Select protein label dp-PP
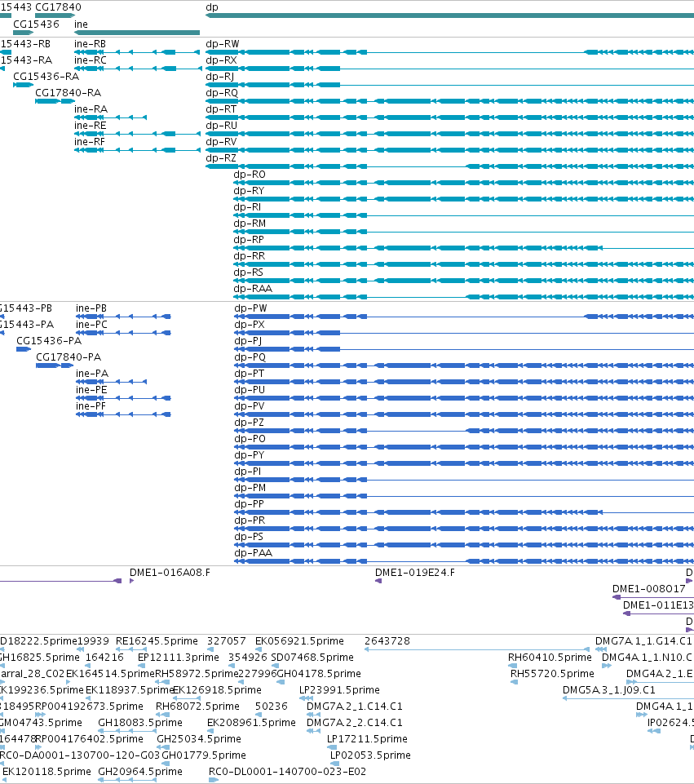 point(250,504)
